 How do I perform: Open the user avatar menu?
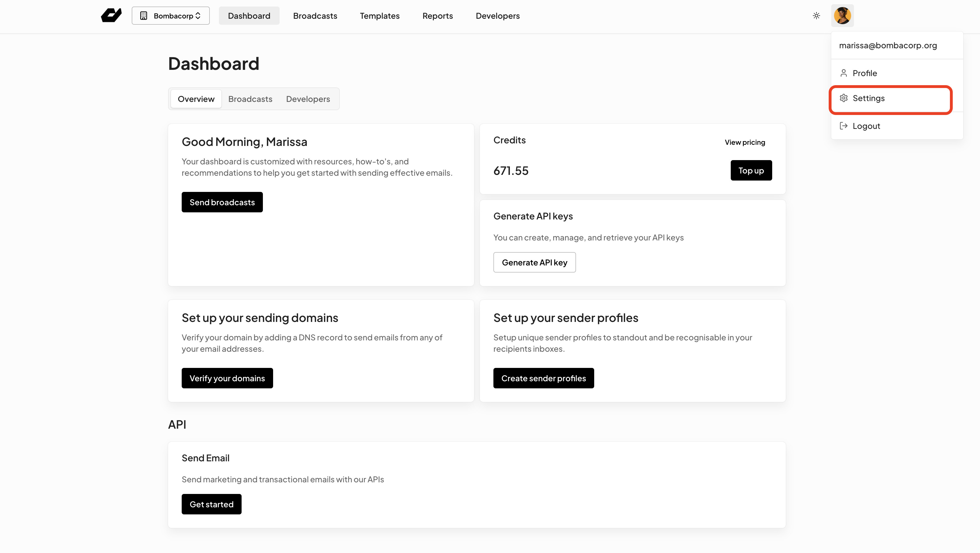(842, 16)
